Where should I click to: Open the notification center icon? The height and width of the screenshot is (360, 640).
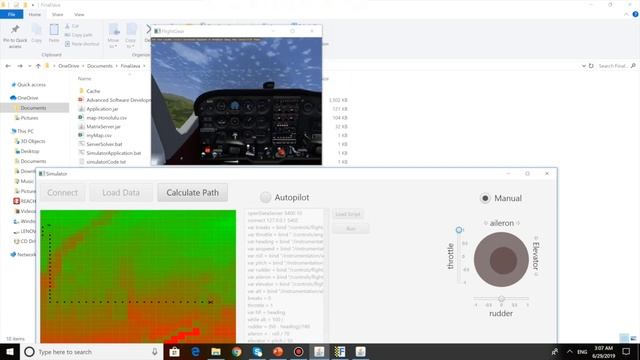[627, 351]
